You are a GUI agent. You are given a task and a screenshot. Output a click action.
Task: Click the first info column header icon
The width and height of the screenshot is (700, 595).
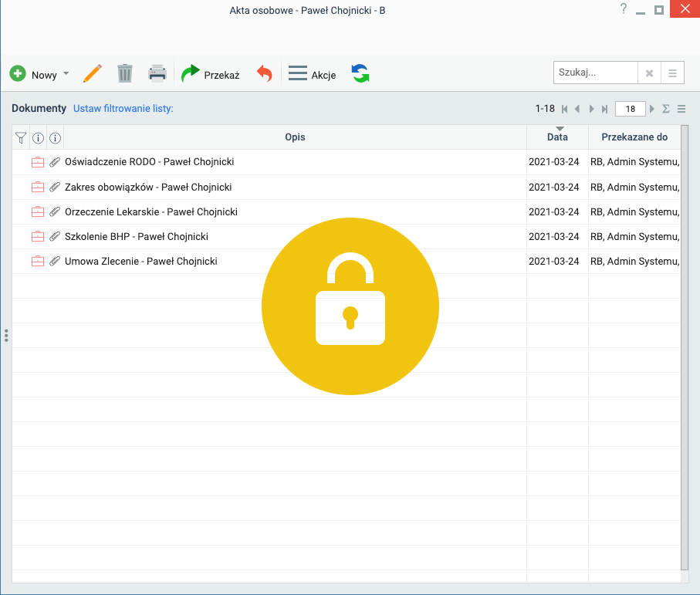click(39, 138)
